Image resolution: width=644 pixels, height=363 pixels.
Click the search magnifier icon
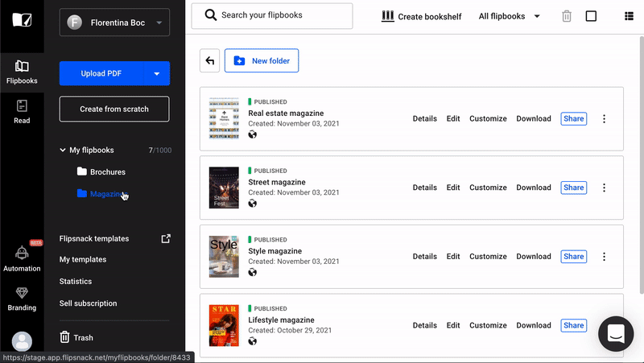[211, 15]
